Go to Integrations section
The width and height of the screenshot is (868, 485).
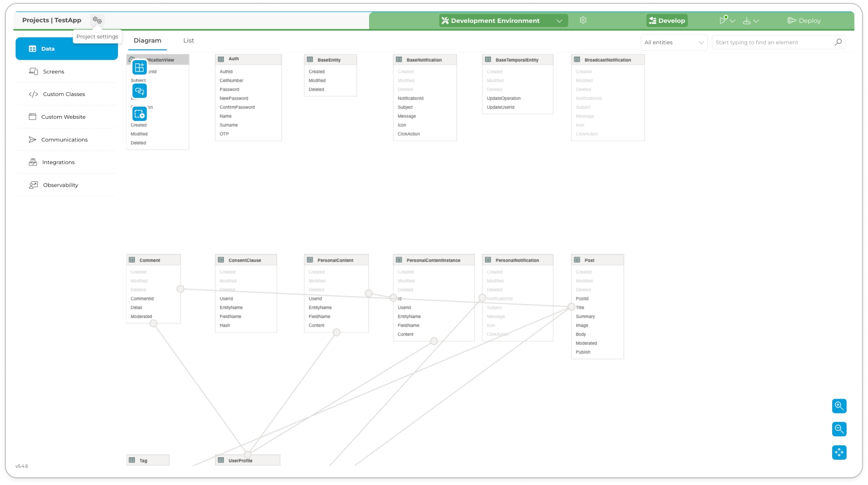pyautogui.click(x=58, y=162)
